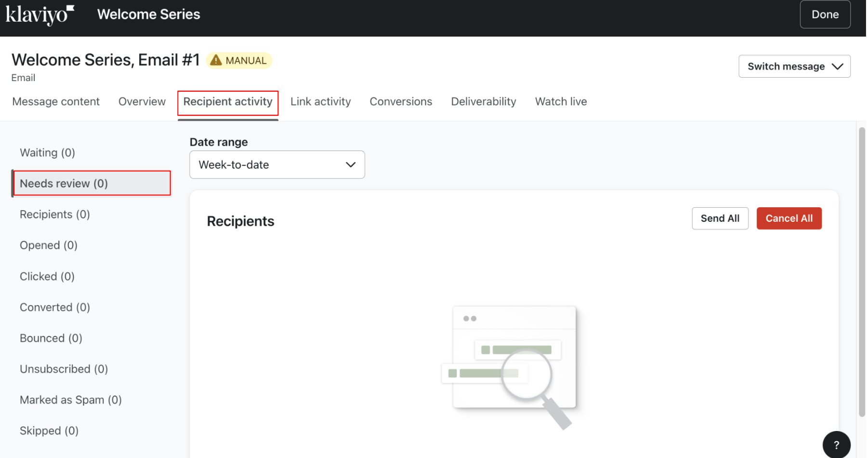
Task: Select Recipients (0) in the sidebar
Action: click(55, 215)
